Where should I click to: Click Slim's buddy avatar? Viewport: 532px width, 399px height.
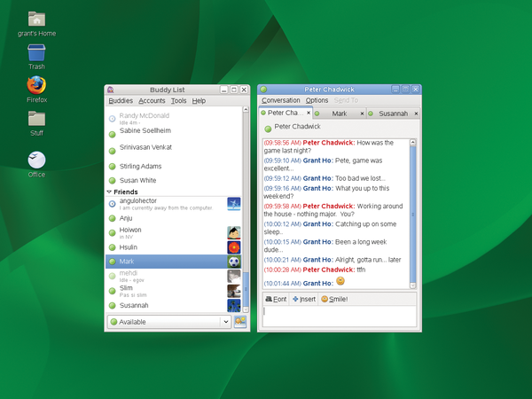click(234, 291)
